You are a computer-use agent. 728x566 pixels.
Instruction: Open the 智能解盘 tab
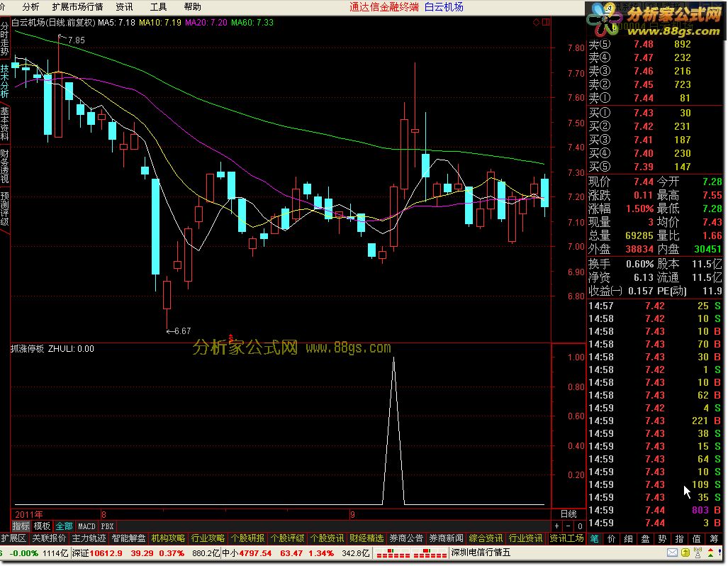pos(128,538)
